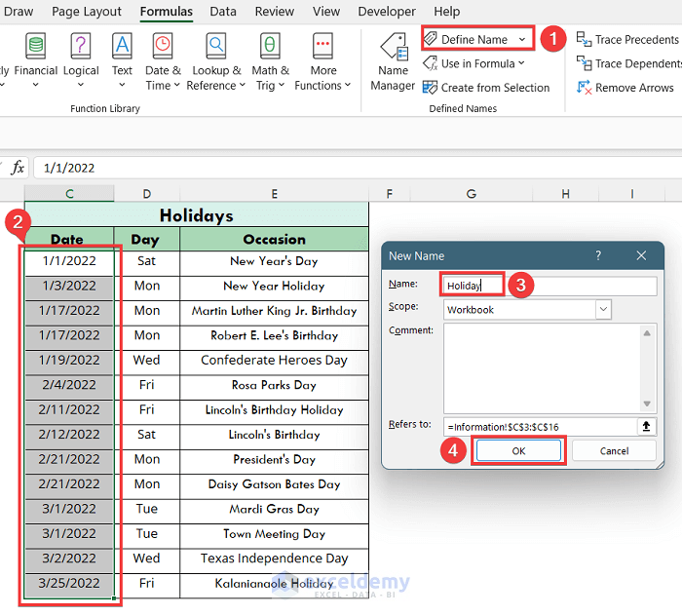This screenshot has width=682, height=616.
Task: Click the Name input field
Action: [550, 286]
